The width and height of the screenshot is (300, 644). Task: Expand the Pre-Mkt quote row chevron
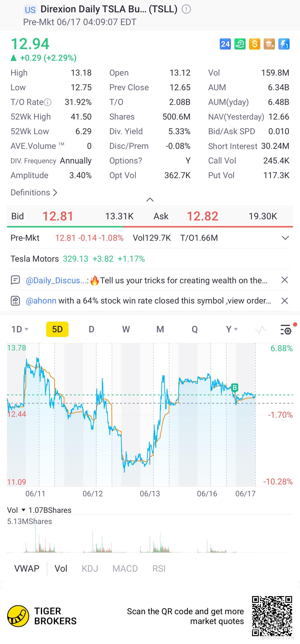point(285,238)
